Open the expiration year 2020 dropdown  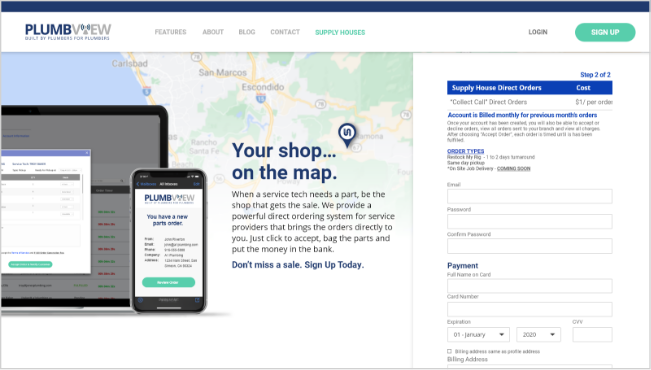pos(538,335)
